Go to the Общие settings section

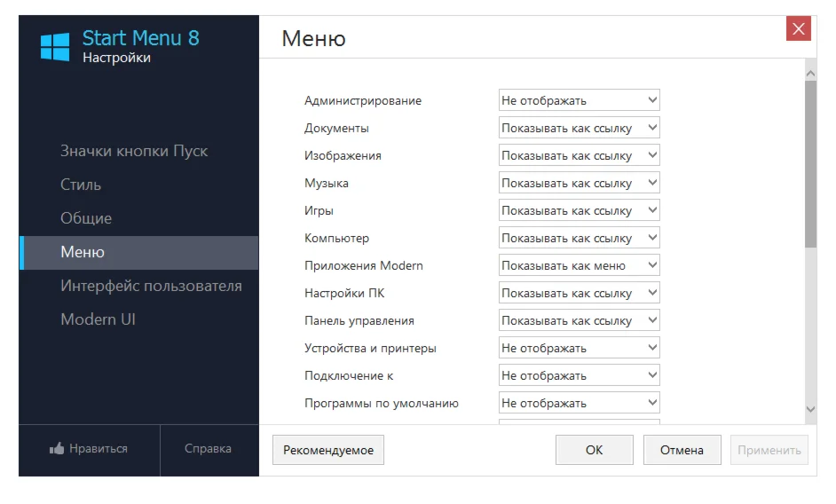point(86,218)
